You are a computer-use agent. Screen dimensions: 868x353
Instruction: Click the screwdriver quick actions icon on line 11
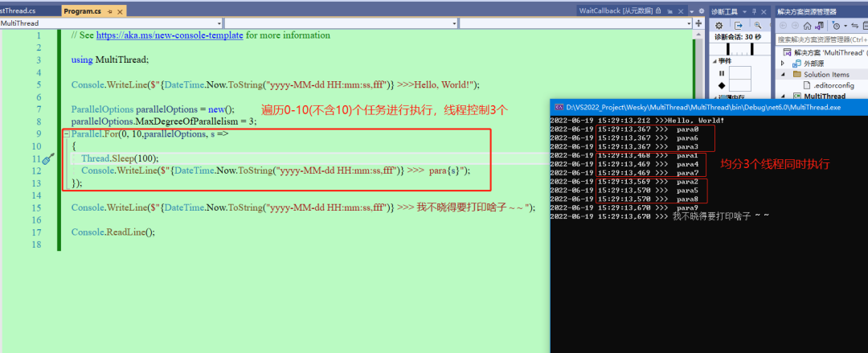[x=48, y=159]
